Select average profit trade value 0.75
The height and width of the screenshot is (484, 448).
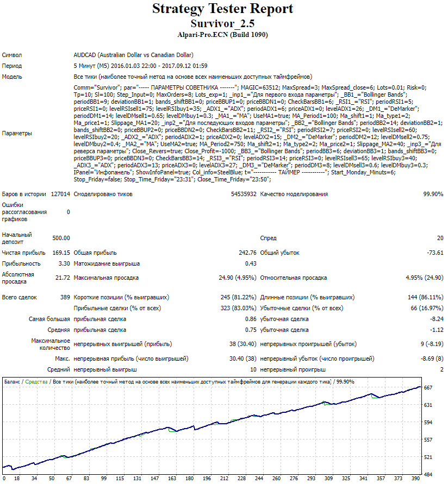click(x=251, y=330)
